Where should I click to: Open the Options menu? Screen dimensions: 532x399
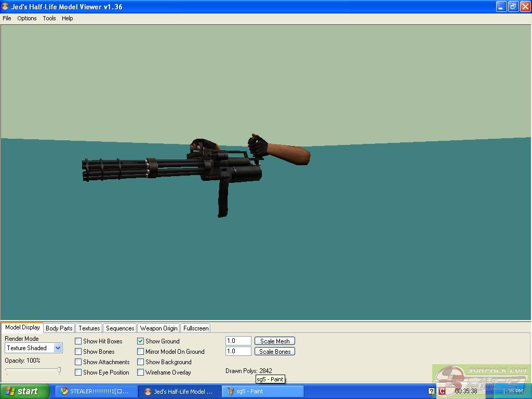point(27,18)
